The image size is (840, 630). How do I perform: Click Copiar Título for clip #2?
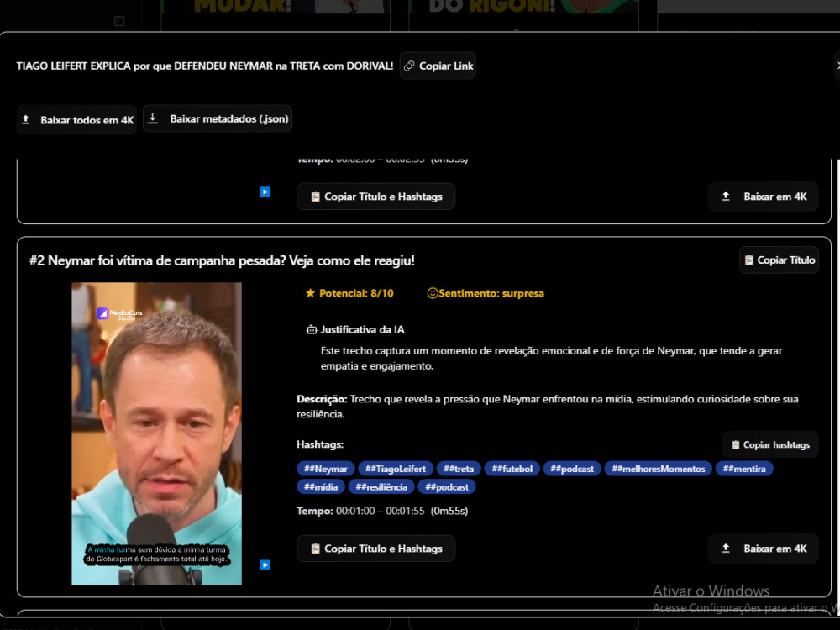[x=779, y=260]
